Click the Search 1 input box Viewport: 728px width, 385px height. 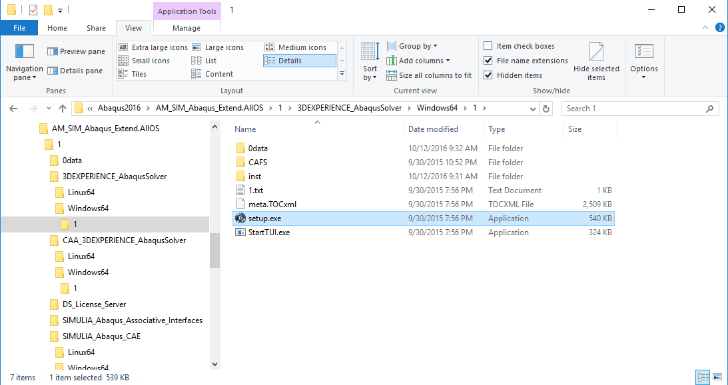tap(639, 109)
